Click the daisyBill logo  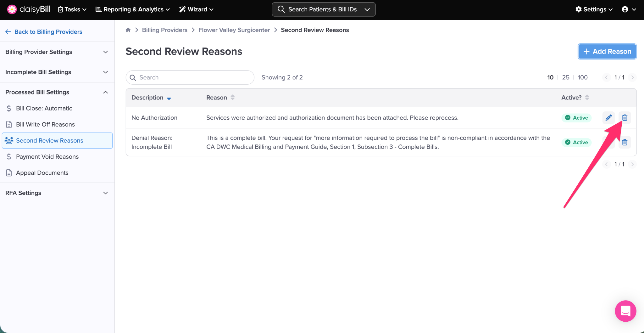[29, 9]
